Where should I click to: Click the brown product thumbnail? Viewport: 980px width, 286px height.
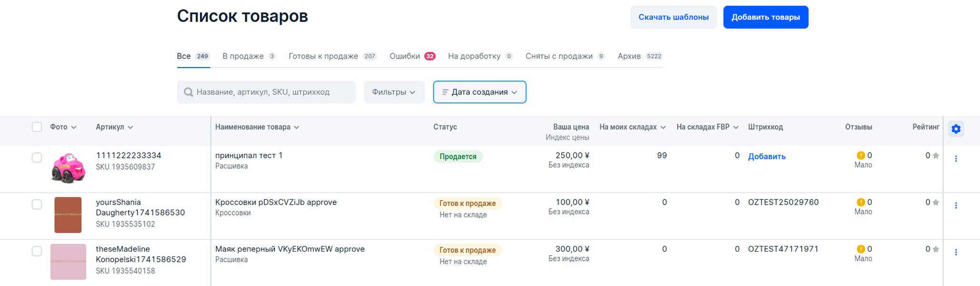(x=68, y=215)
